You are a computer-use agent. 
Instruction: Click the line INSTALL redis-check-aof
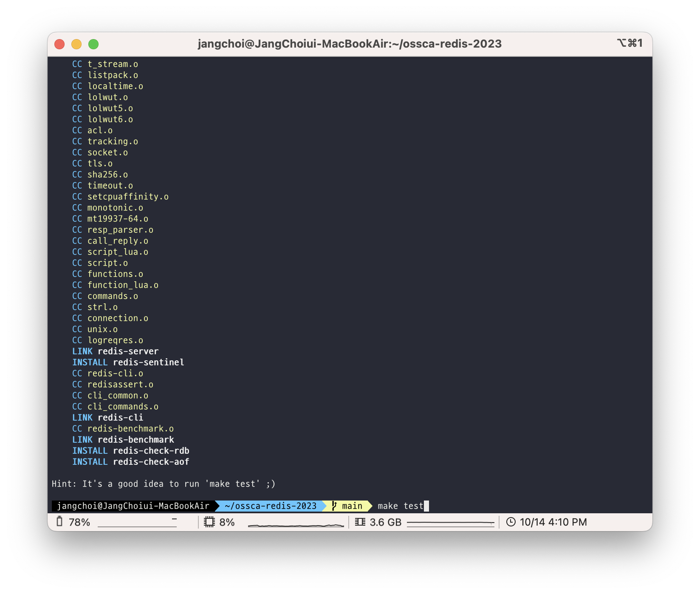(x=131, y=461)
